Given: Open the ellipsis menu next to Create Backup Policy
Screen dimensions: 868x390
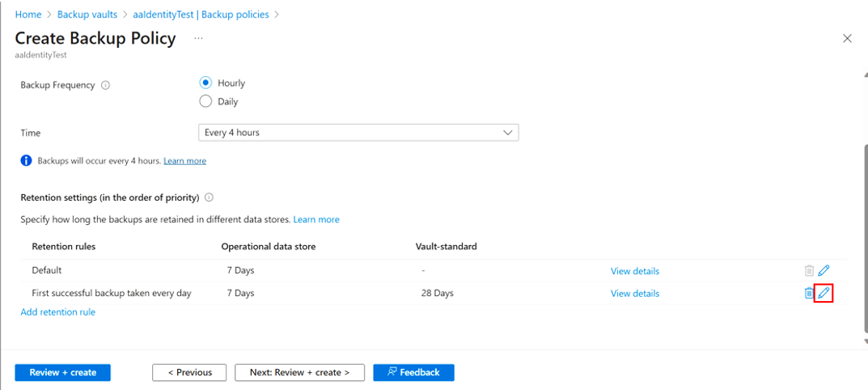Looking at the screenshot, I should pos(198,38).
